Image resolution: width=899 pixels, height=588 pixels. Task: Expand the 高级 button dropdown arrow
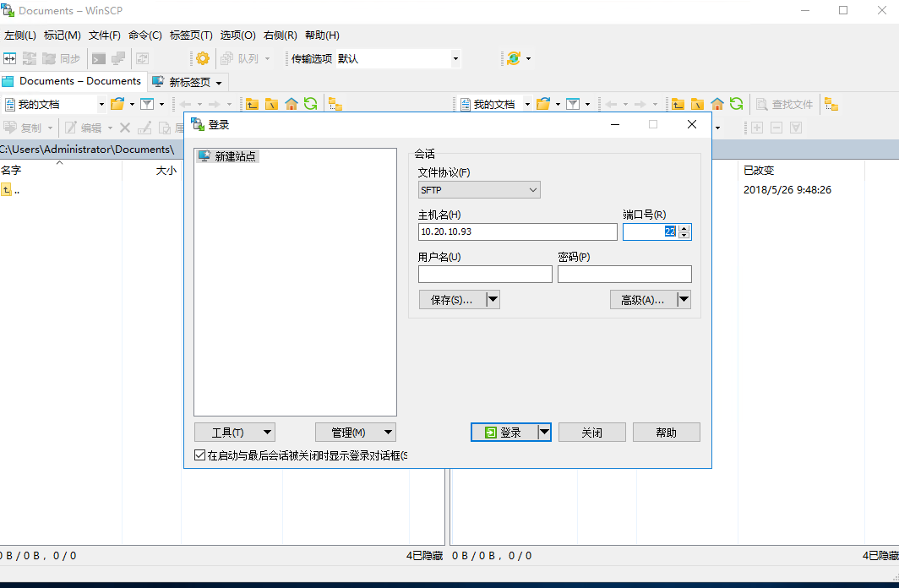pyautogui.click(x=684, y=300)
